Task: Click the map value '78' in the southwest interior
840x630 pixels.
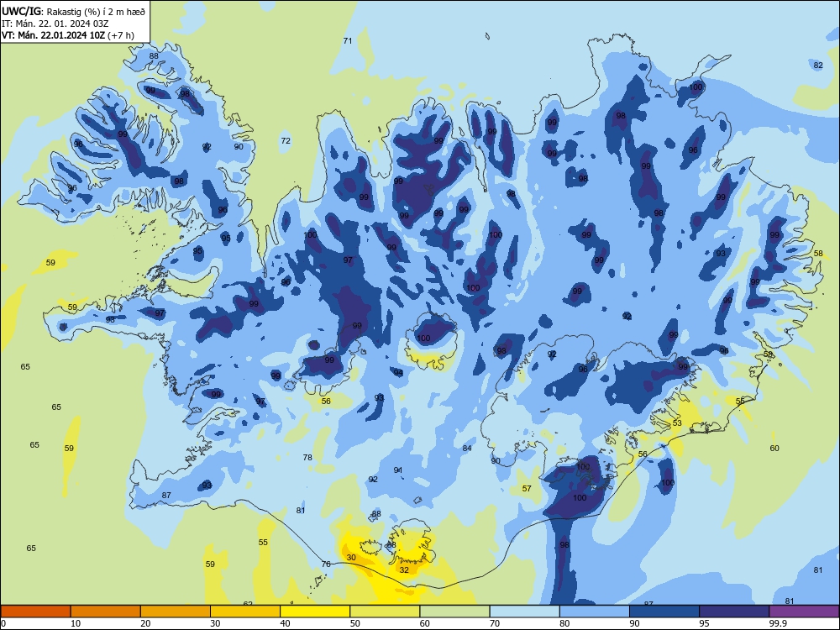Action: point(307,458)
